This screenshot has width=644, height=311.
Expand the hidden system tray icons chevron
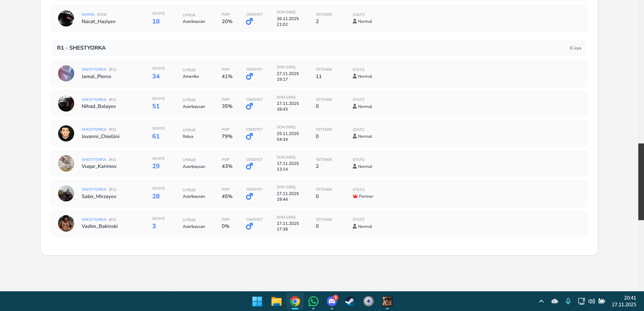pos(541,301)
